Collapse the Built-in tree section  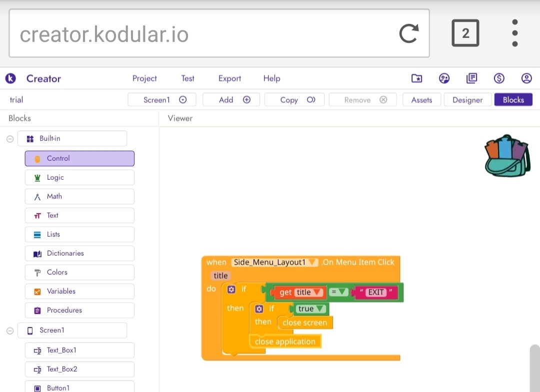10,139
